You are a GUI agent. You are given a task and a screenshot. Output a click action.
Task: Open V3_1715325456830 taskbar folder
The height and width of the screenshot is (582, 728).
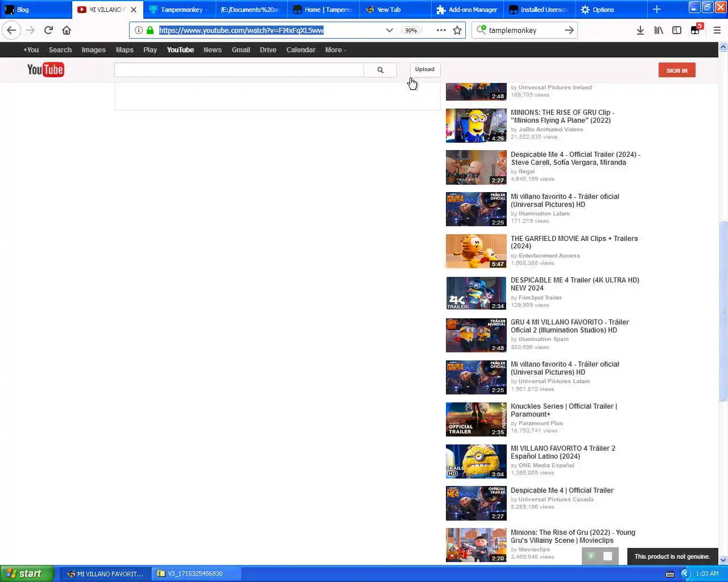[x=197, y=574]
